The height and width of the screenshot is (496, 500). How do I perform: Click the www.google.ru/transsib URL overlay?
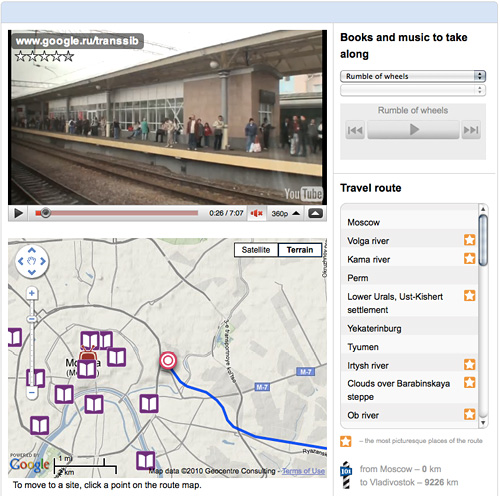pos(77,41)
